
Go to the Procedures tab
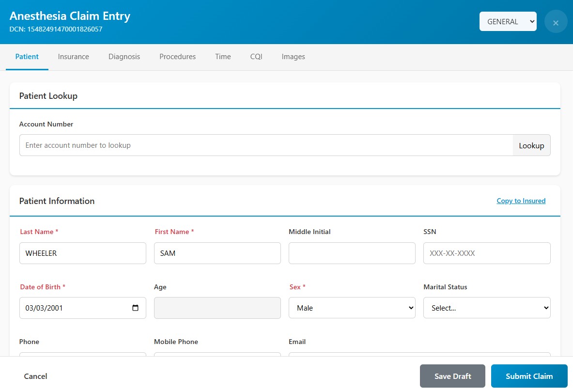point(177,57)
